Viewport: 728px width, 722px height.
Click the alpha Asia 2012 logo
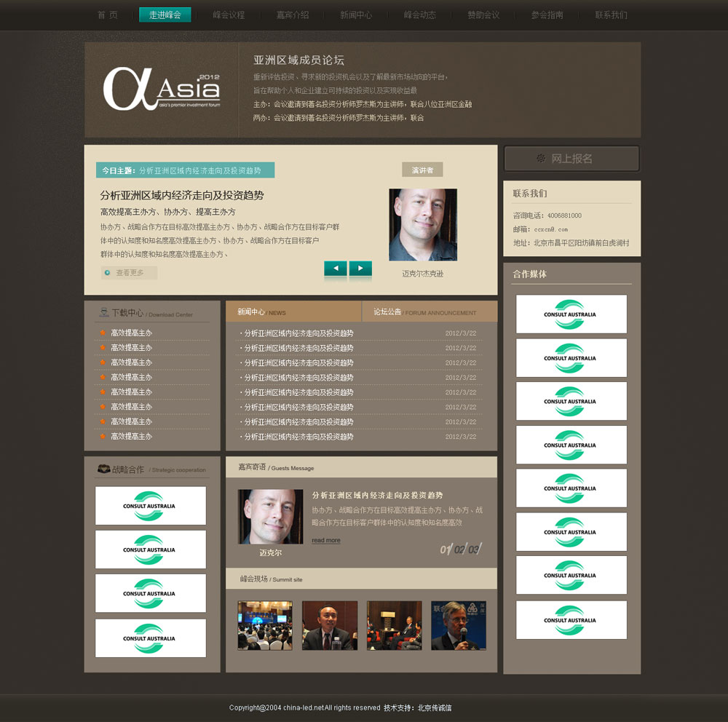click(x=161, y=90)
